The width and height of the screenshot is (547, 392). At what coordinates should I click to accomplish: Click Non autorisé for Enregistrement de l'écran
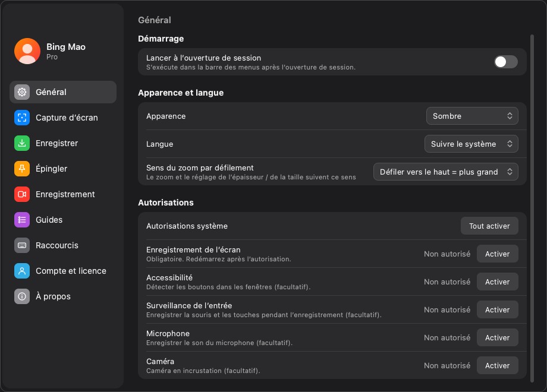click(x=447, y=254)
